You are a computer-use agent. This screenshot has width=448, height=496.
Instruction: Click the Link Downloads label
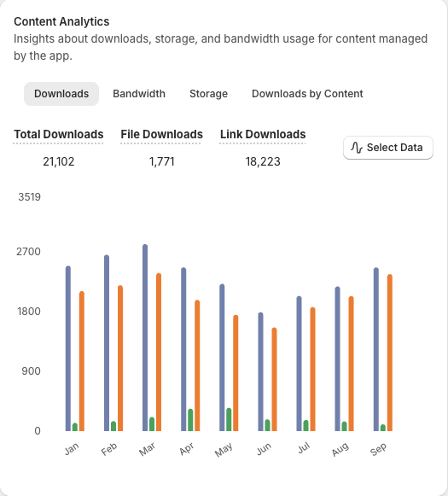(263, 134)
